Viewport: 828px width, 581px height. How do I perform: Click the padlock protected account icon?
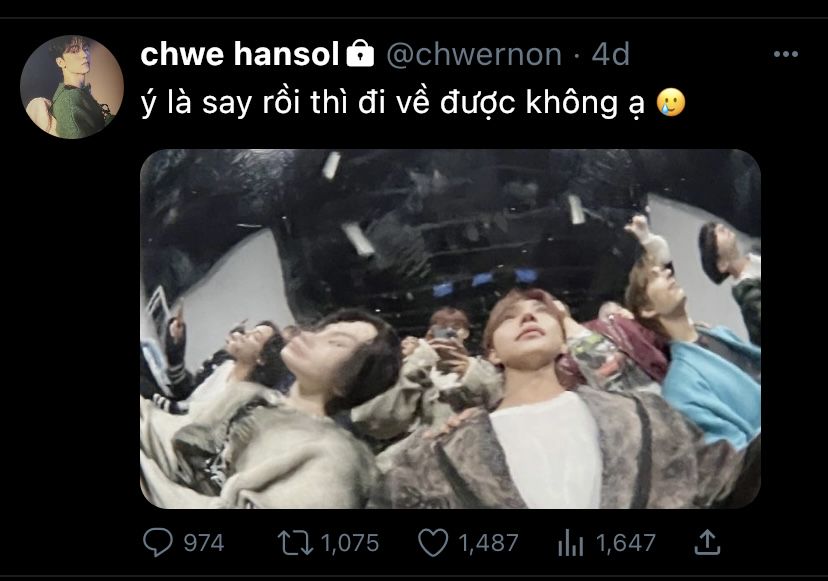[360, 53]
